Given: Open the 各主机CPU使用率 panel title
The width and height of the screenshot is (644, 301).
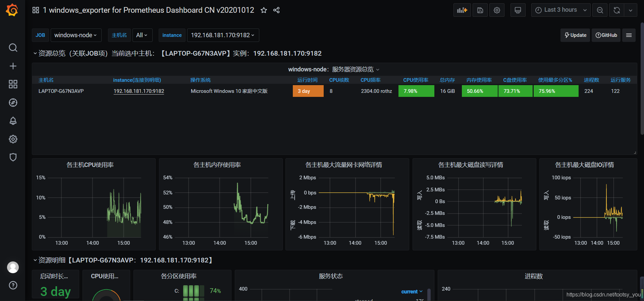Looking at the screenshot, I should coord(90,165).
